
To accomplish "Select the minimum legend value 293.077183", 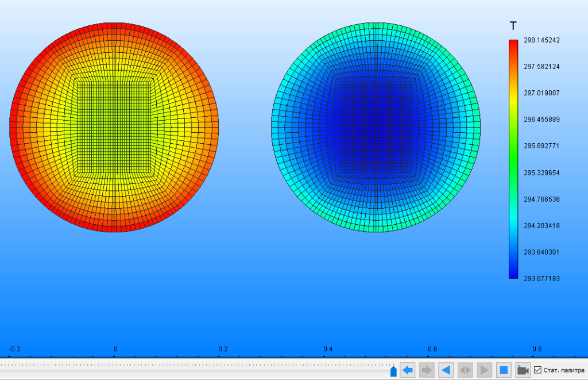I will pyautogui.click(x=541, y=279).
